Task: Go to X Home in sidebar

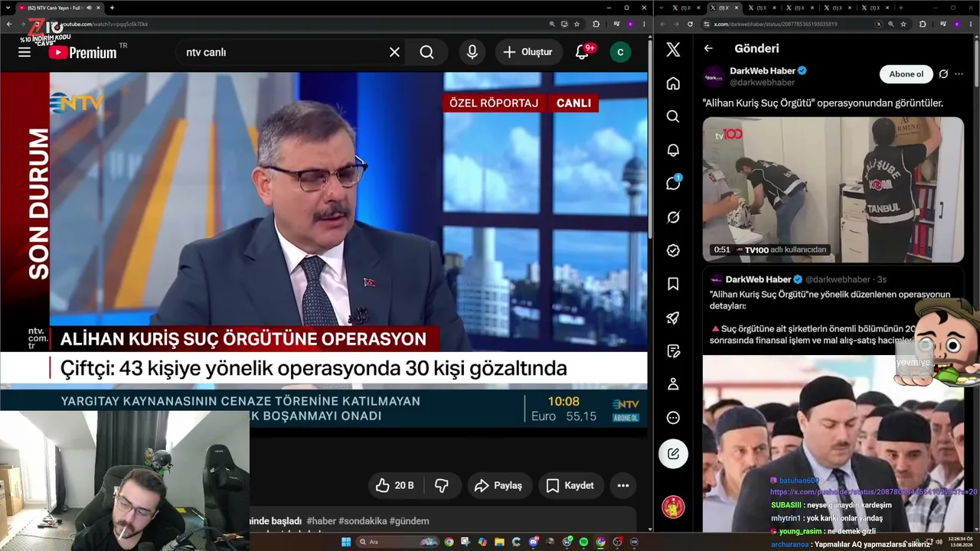Action: 673,83
